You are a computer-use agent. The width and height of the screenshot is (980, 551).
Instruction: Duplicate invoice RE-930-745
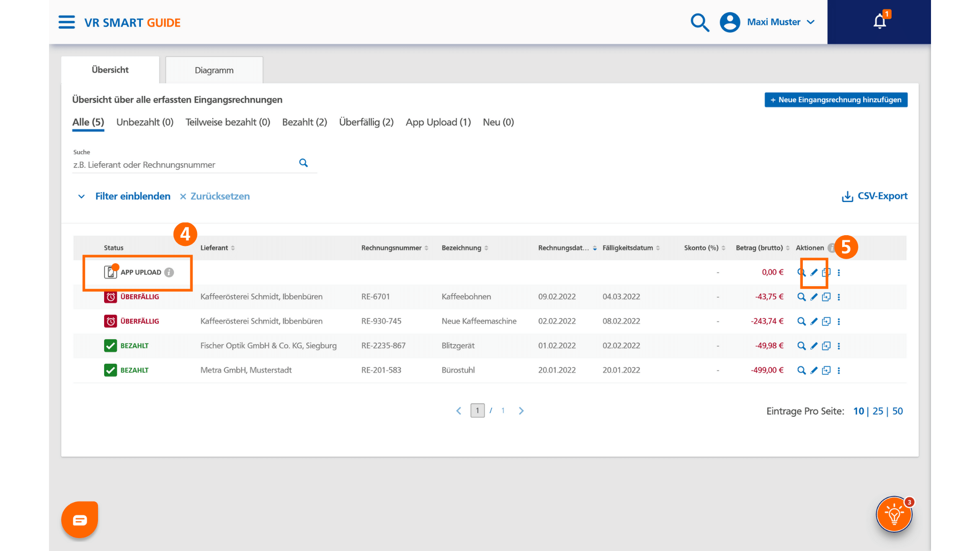826,321
